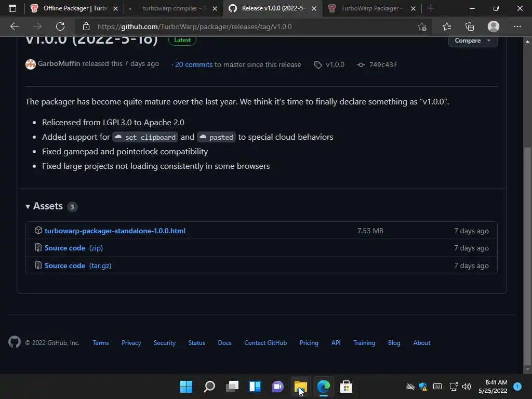Open the Blog footer link
This screenshot has width=532, height=399.
coord(394,343)
